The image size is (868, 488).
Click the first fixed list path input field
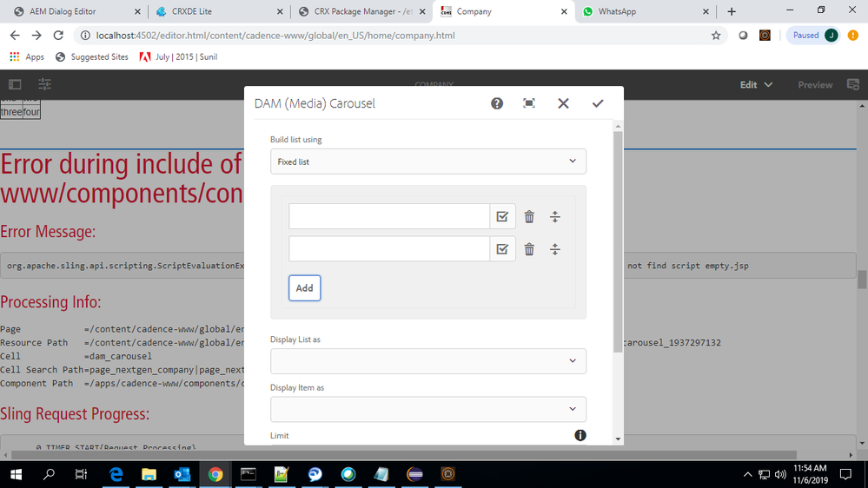[388, 217]
